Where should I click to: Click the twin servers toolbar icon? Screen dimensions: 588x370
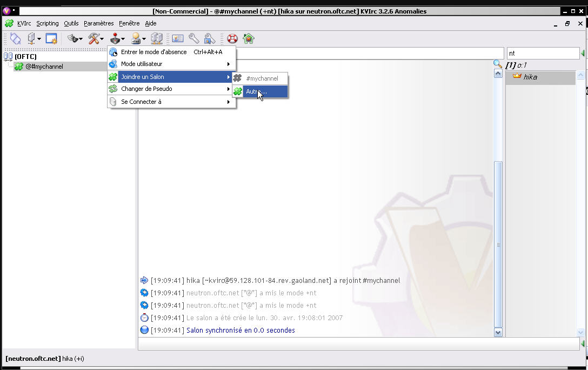[156, 38]
